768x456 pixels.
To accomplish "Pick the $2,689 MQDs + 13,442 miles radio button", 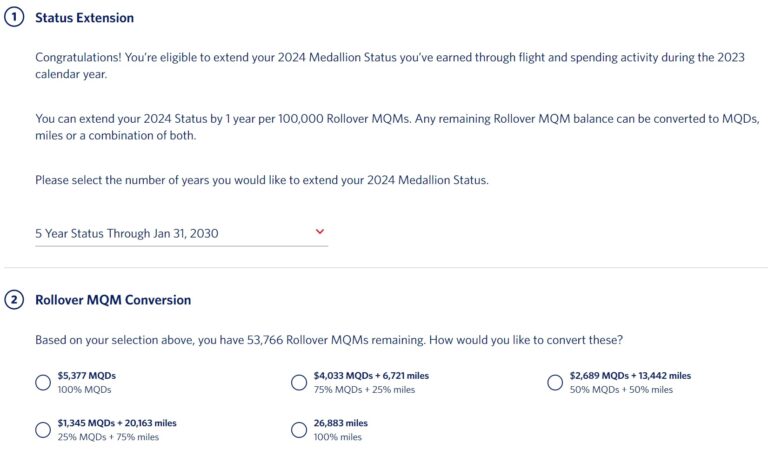I will click(556, 382).
